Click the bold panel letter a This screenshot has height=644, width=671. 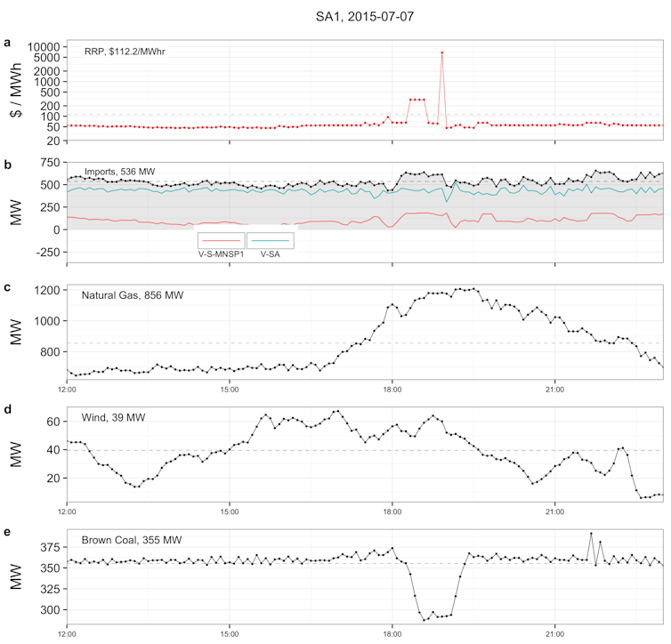tap(8, 43)
